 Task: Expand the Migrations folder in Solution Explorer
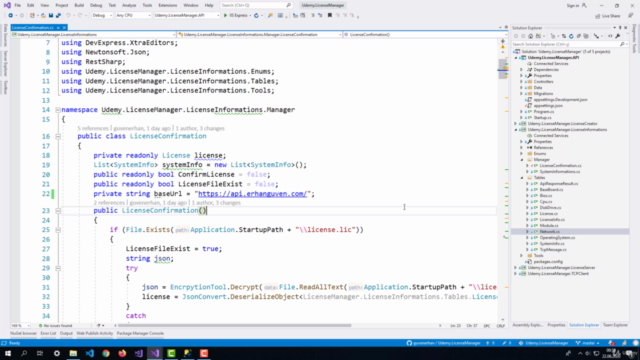pyautogui.click(x=521, y=93)
